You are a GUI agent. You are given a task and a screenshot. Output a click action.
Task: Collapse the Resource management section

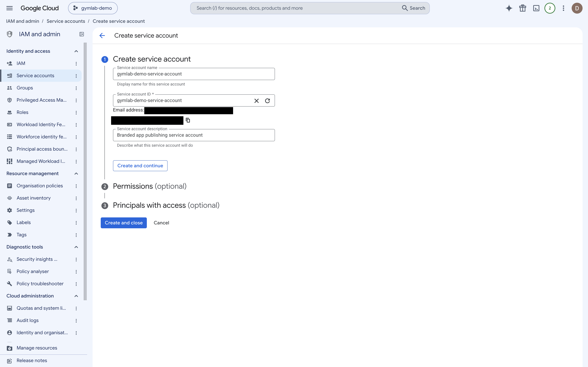coord(76,174)
